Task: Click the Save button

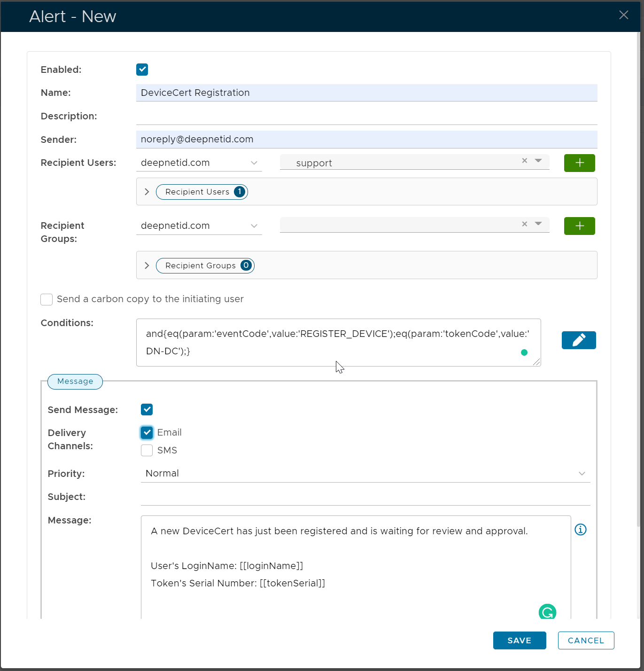Action: click(519, 640)
